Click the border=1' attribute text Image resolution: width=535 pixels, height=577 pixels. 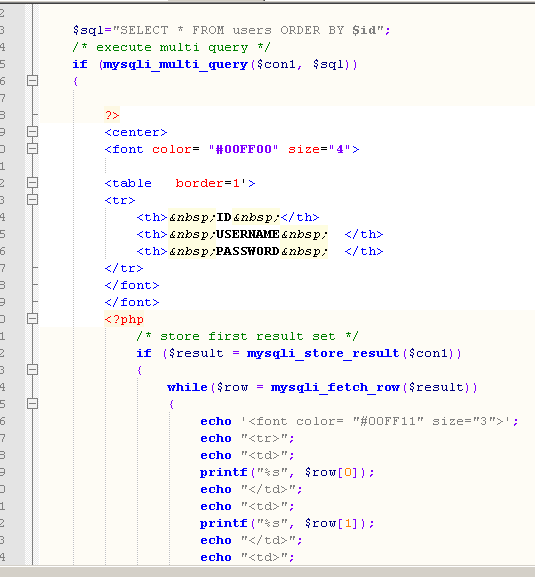point(210,183)
